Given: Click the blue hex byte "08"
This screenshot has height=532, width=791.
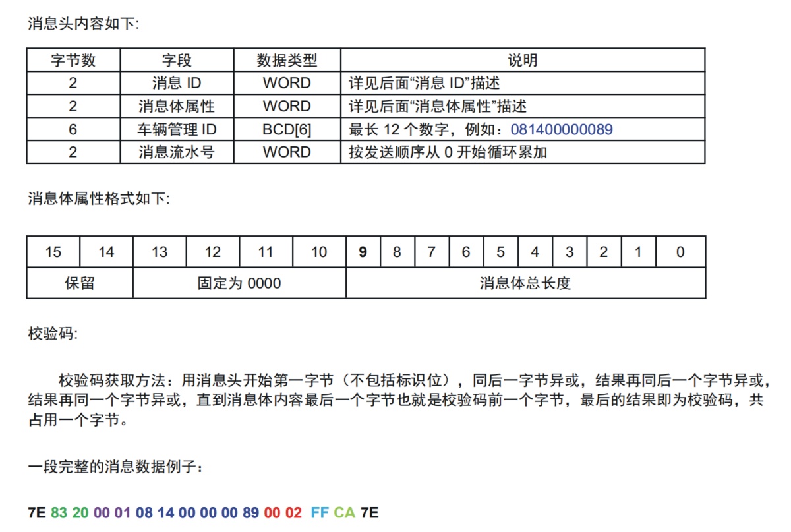Looking at the screenshot, I should tap(144, 513).
